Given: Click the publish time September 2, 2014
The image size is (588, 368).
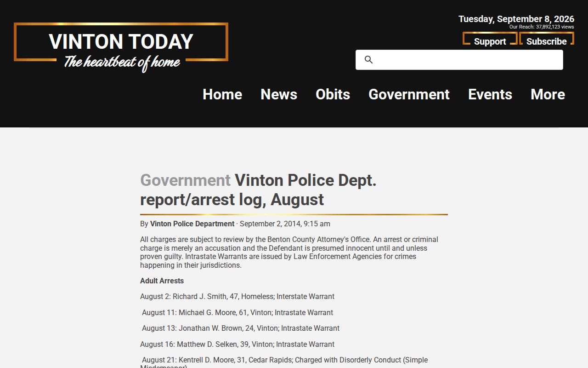Looking at the screenshot, I should 285,224.
